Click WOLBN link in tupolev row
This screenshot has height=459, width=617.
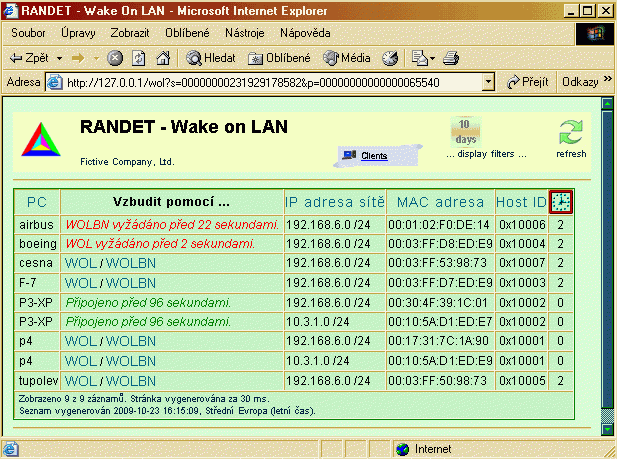(131, 381)
